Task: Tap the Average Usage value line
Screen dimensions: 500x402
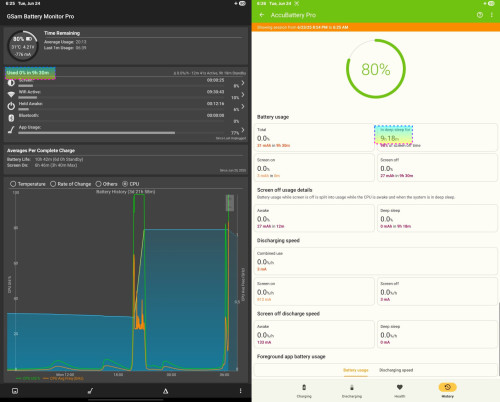Action: [65, 42]
